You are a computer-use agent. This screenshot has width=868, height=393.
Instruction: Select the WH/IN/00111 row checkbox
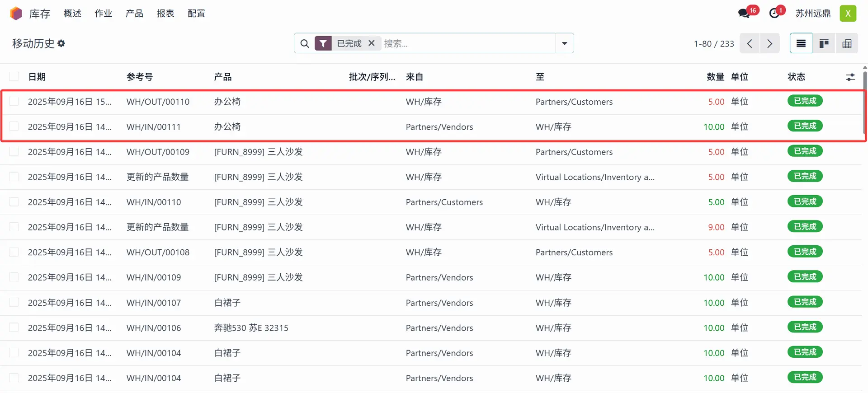tap(14, 126)
